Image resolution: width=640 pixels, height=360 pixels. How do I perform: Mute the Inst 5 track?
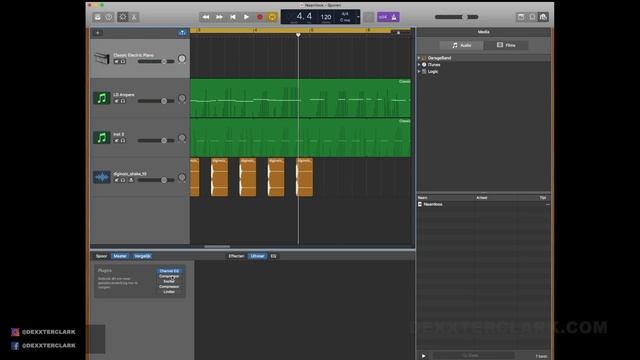[116, 140]
